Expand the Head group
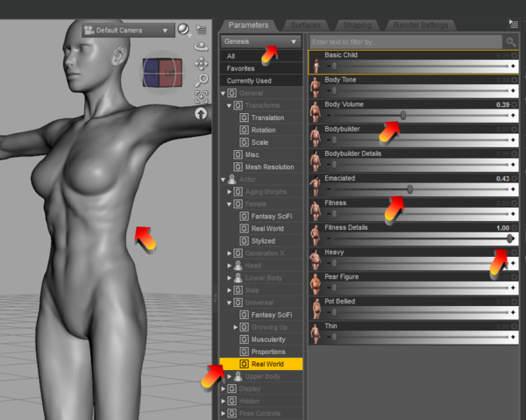 coord(229,266)
